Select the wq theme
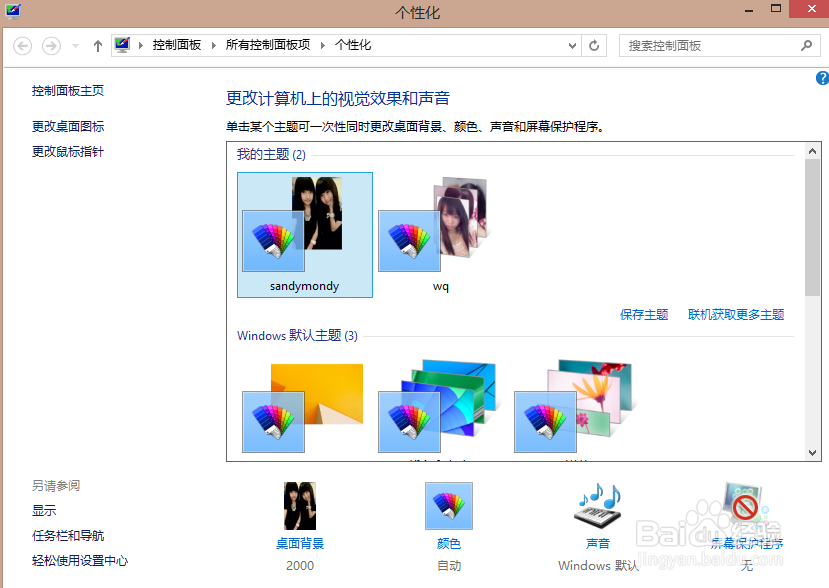Image resolution: width=829 pixels, height=588 pixels. [440, 235]
